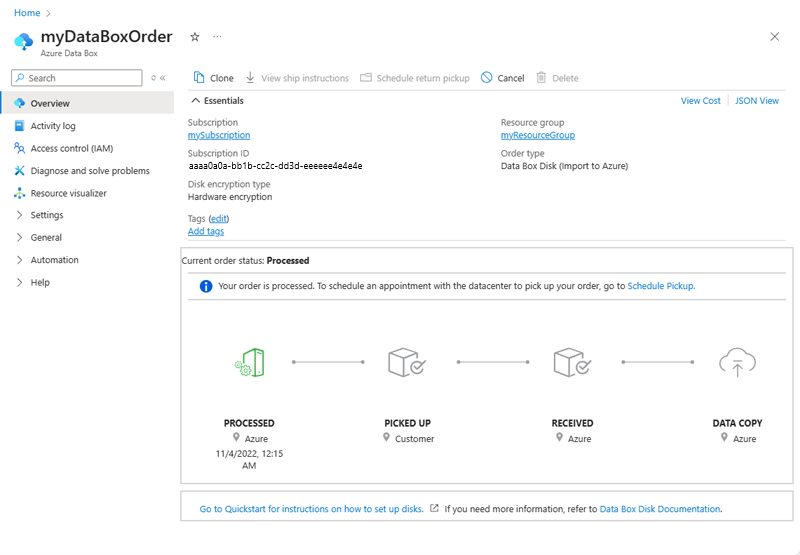Open the more options ellipsis in the title
The image size is (800, 555).
tap(217, 37)
